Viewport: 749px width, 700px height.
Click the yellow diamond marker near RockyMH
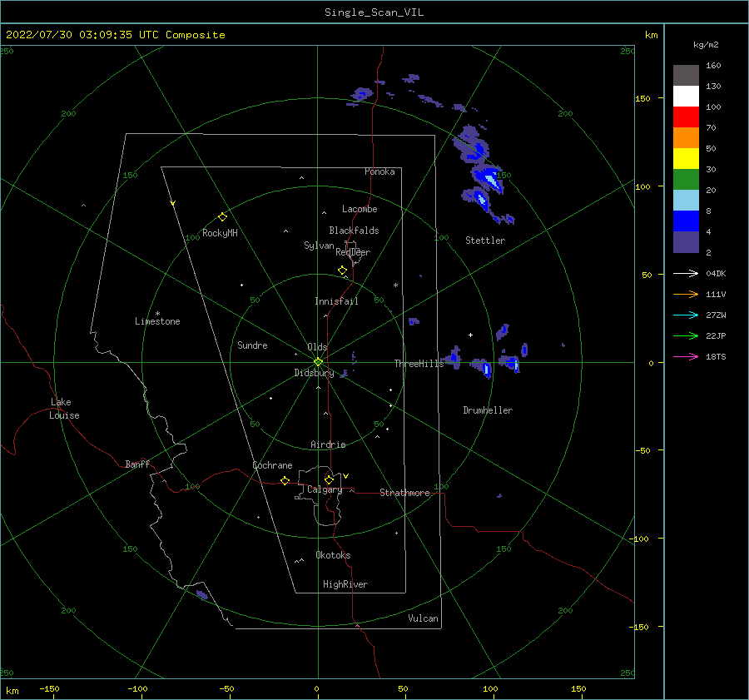(222, 217)
